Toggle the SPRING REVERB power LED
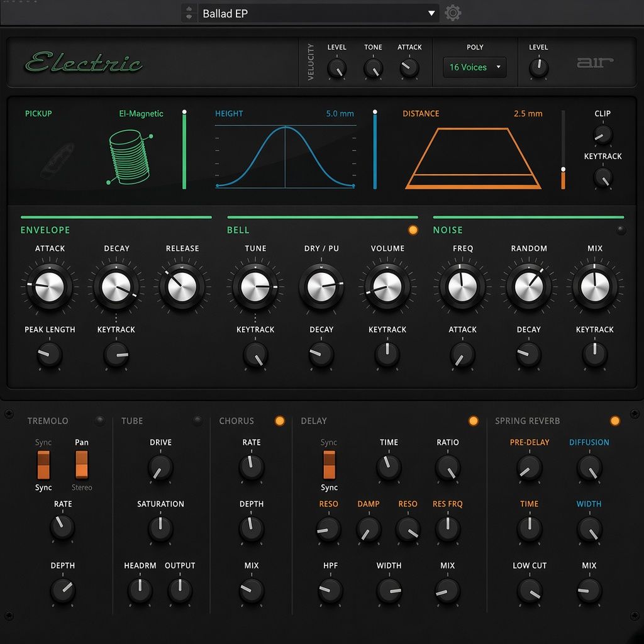This screenshot has height=644, width=644. click(x=615, y=421)
